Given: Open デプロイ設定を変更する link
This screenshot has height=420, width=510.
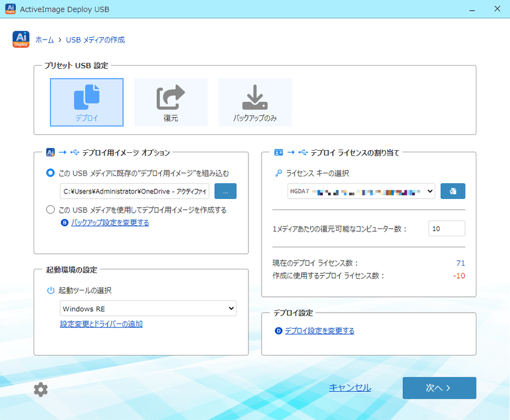Looking at the screenshot, I should coord(320,331).
